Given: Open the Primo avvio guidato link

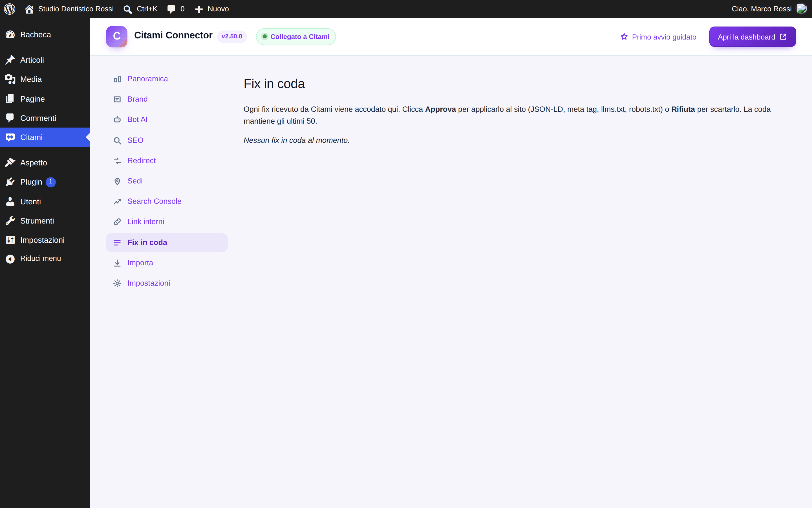Looking at the screenshot, I should [659, 37].
